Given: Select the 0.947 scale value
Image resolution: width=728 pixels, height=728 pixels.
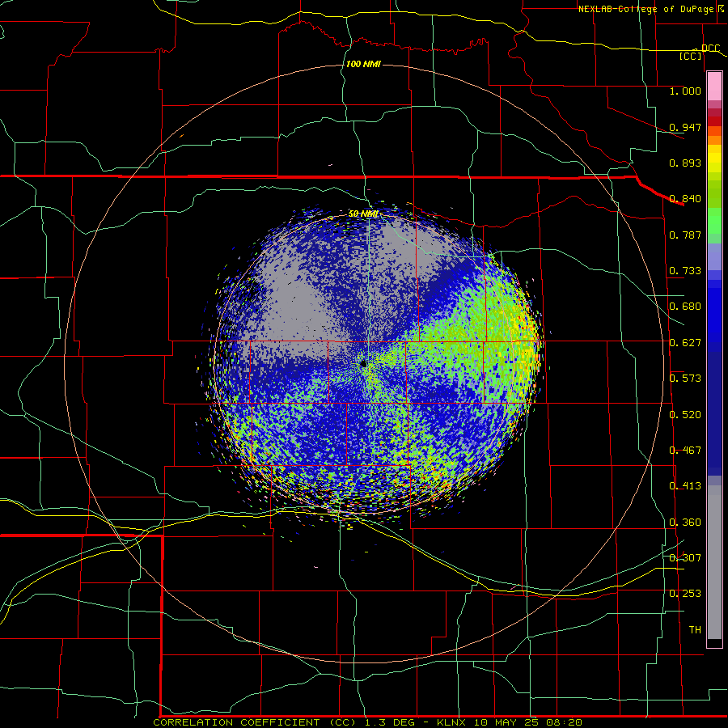Looking at the screenshot, I should pos(685,127).
